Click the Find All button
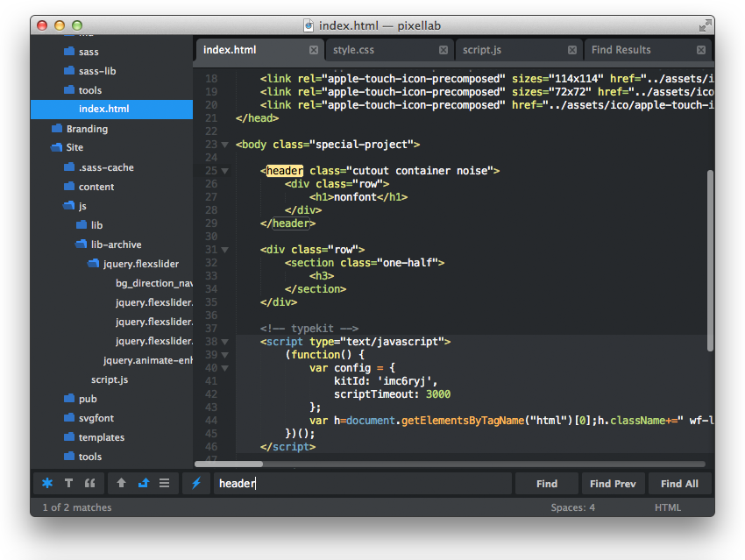Screen dimensions: 745x560 coord(679,484)
